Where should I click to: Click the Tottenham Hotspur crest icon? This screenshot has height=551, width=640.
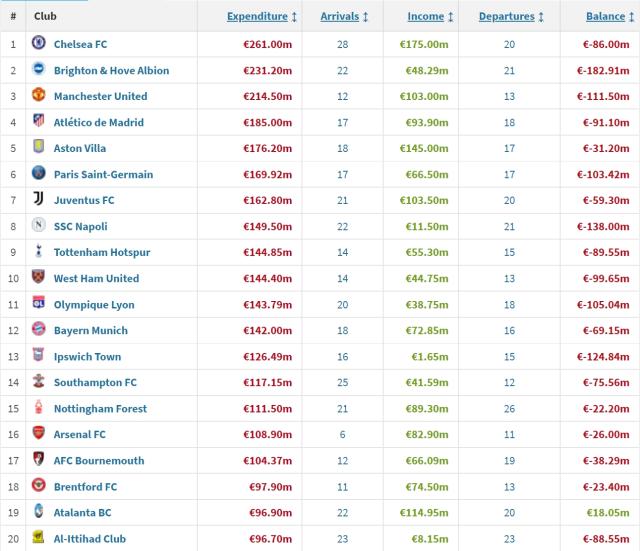click(x=39, y=252)
